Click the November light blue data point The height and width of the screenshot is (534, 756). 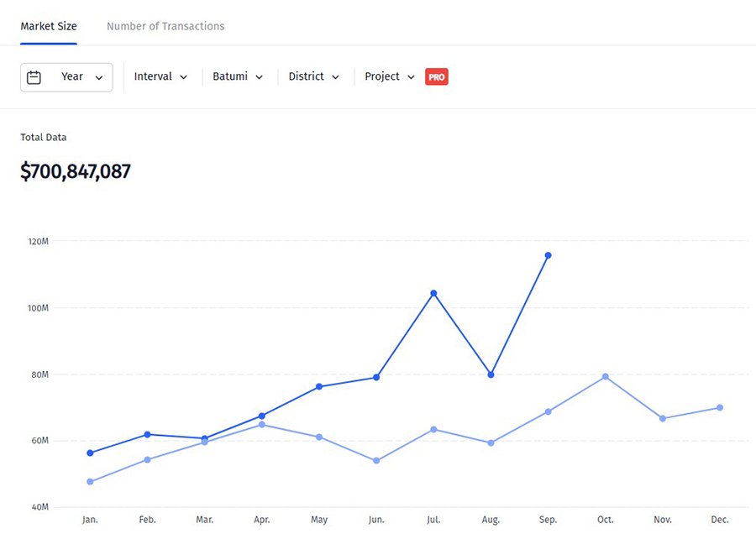click(663, 418)
